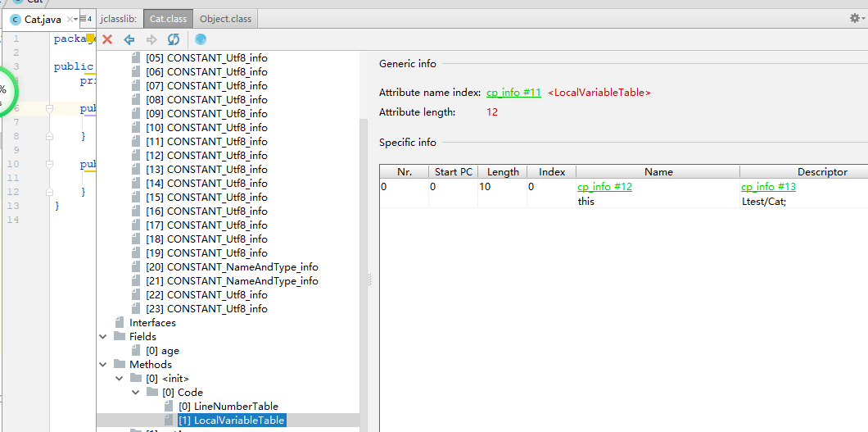Click the red <LocalVariableTable> attribute name
This screenshot has width=868, height=432.
(x=599, y=93)
